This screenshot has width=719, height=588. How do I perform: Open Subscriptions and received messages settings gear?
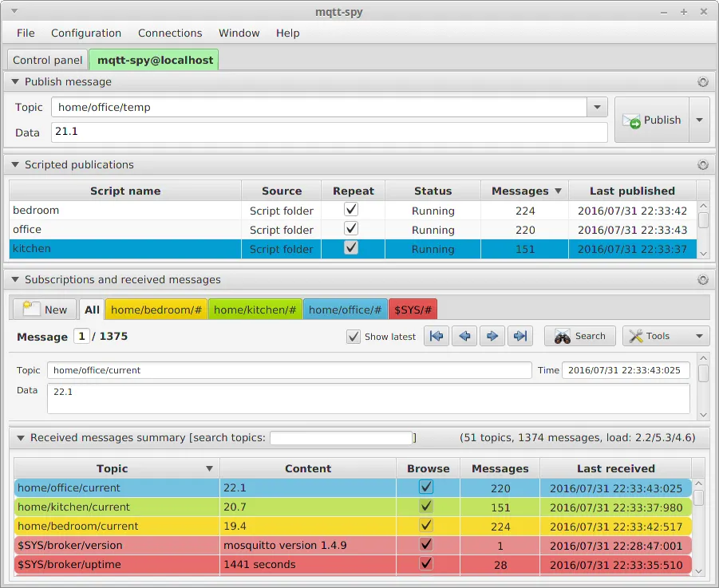point(702,279)
